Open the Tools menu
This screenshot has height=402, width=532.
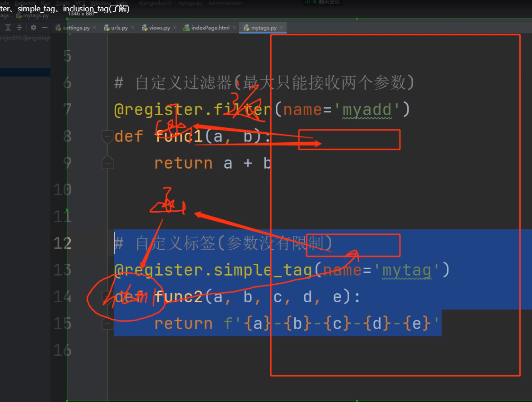click(63, 3)
